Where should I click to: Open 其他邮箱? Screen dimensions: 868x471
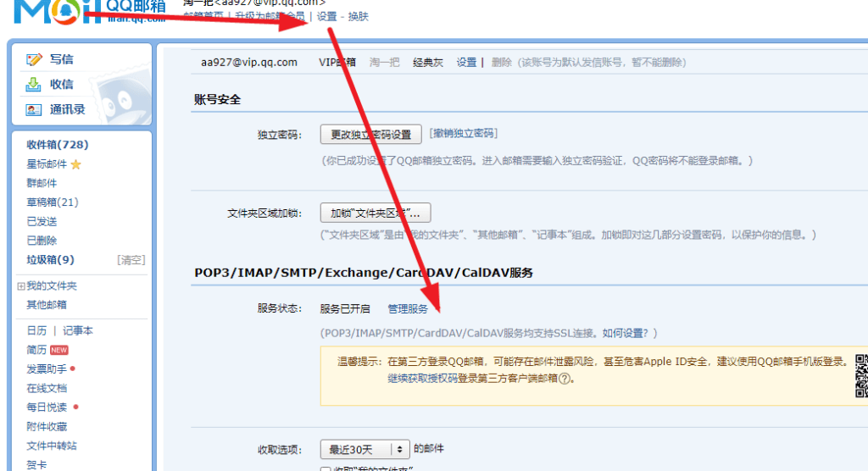click(x=47, y=304)
